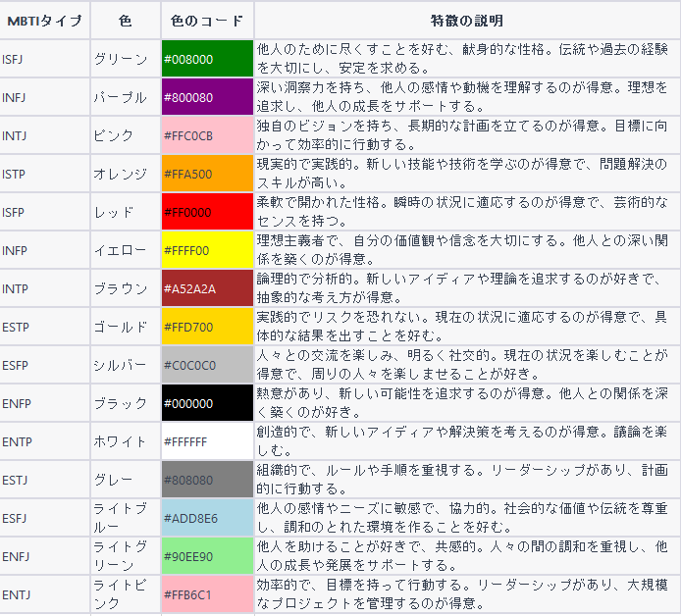Screen dimensions: 681x616
Task: Click the INTP type cell
Action: 45,288
